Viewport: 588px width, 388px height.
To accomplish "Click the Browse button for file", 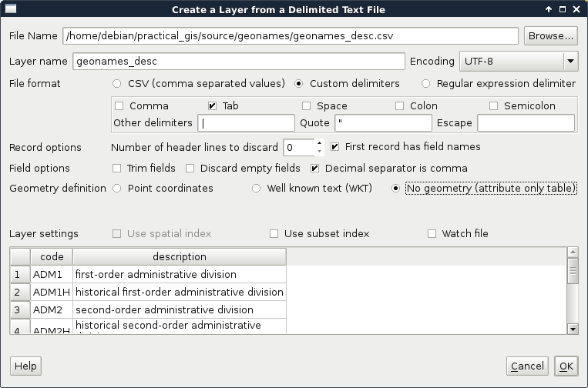I will (x=550, y=35).
